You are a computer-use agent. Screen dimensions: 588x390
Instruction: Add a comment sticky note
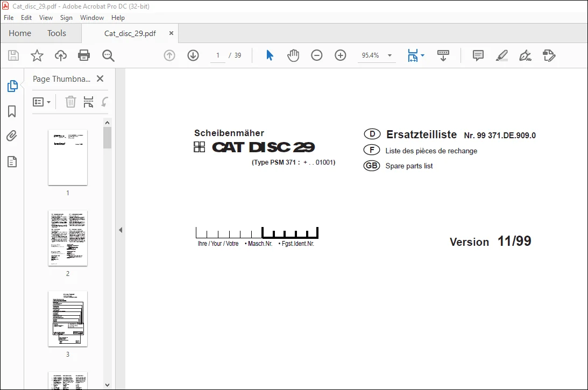click(478, 55)
